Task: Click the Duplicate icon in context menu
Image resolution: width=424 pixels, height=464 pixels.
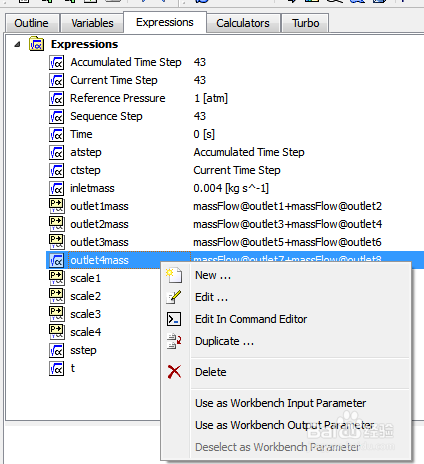Action: coord(174,341)
